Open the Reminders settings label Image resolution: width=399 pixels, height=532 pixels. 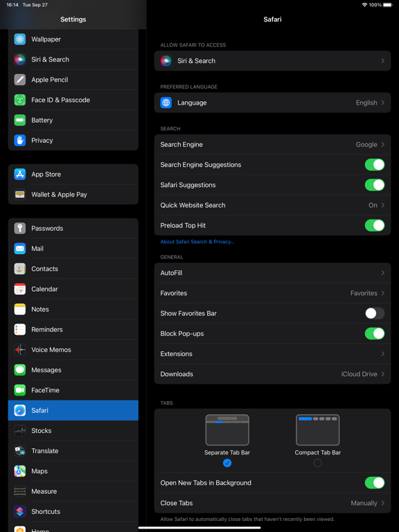[x=47, y=330]
